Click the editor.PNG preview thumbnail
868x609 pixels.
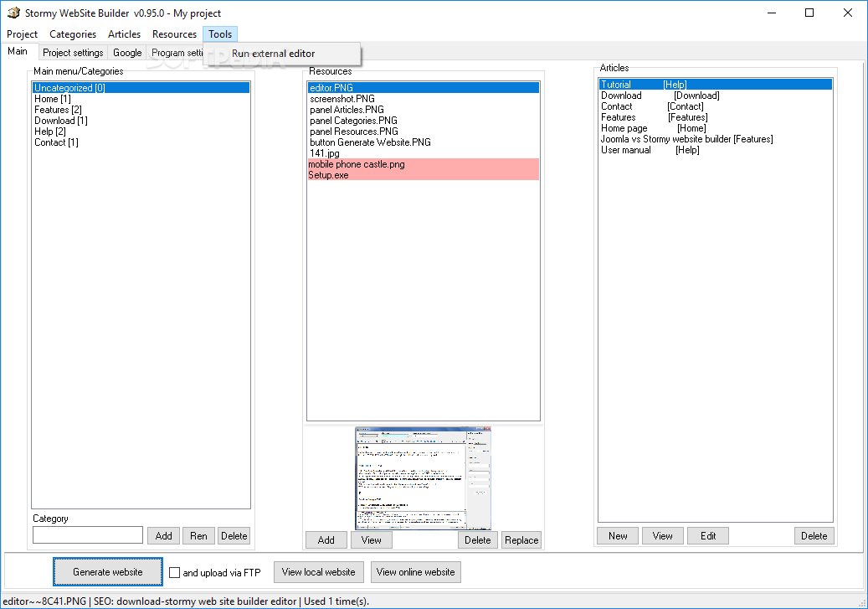(424, 478)
